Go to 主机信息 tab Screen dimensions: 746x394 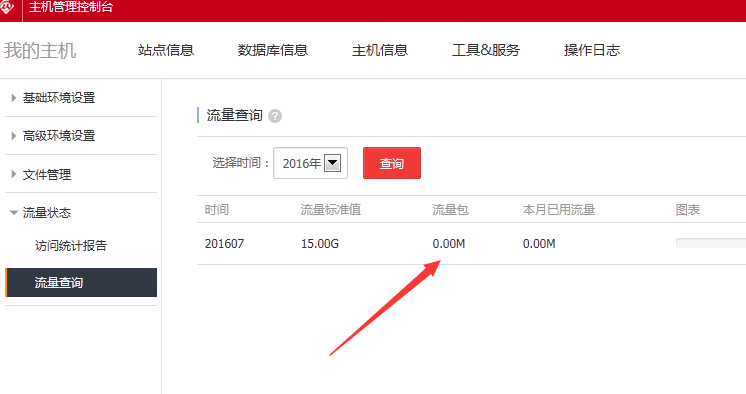[x=380, y=50]
